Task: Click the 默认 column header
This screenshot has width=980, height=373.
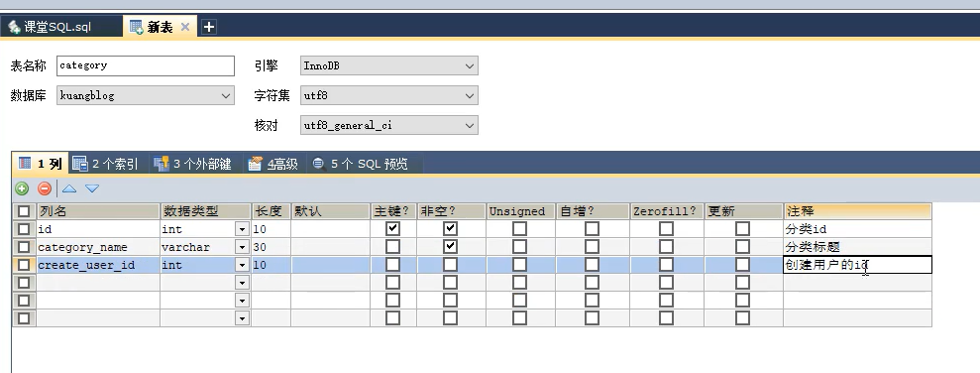Action: click(330, 211)
